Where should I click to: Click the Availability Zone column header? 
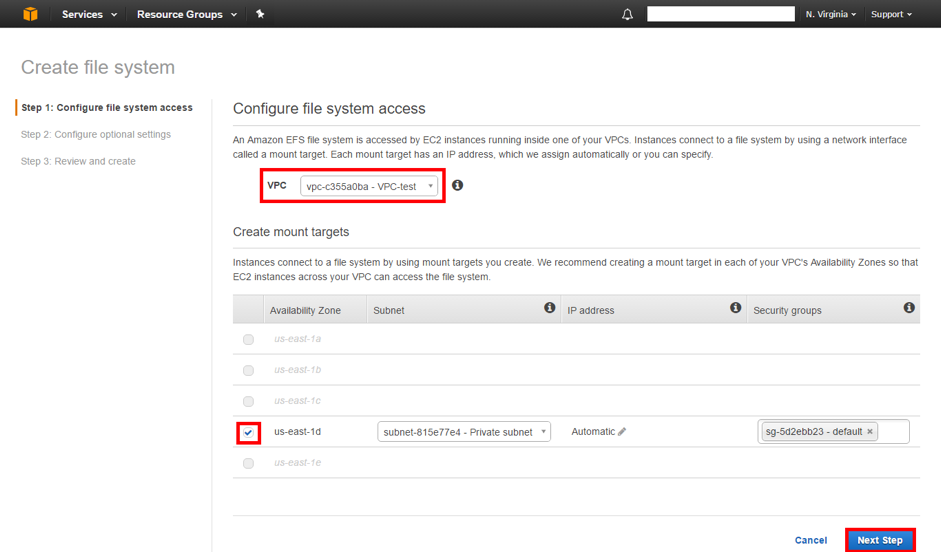coord(305,310)
